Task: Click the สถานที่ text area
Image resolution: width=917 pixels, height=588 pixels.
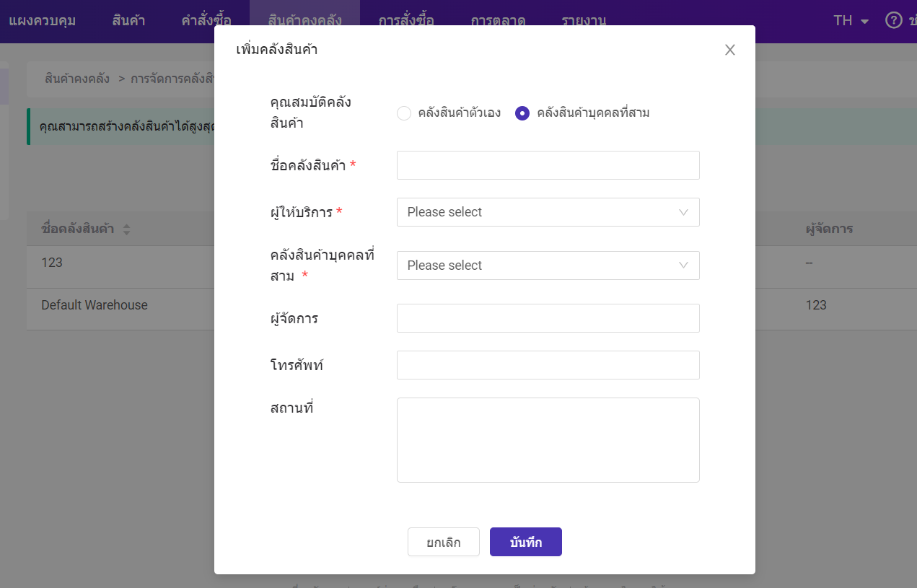Action: pos(548,439)
